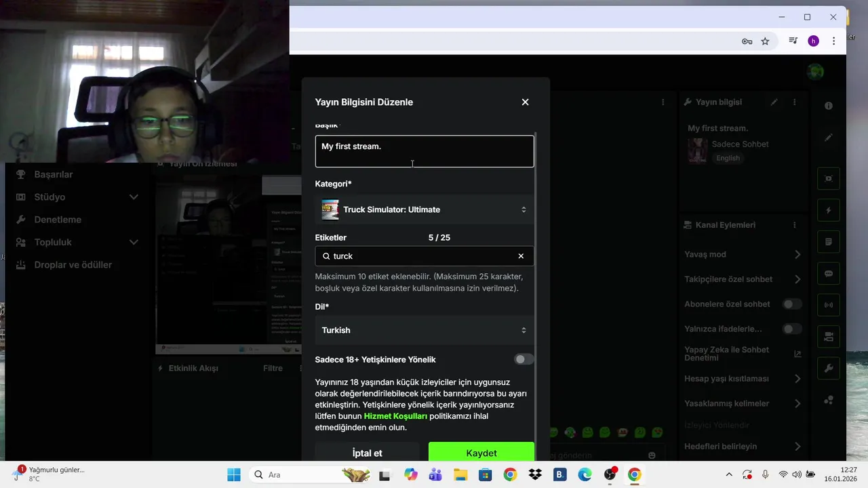Viewport: 868px width, 488px height.
Task: Click the green profile avatar at top right
Action: [x=816, y=71]
